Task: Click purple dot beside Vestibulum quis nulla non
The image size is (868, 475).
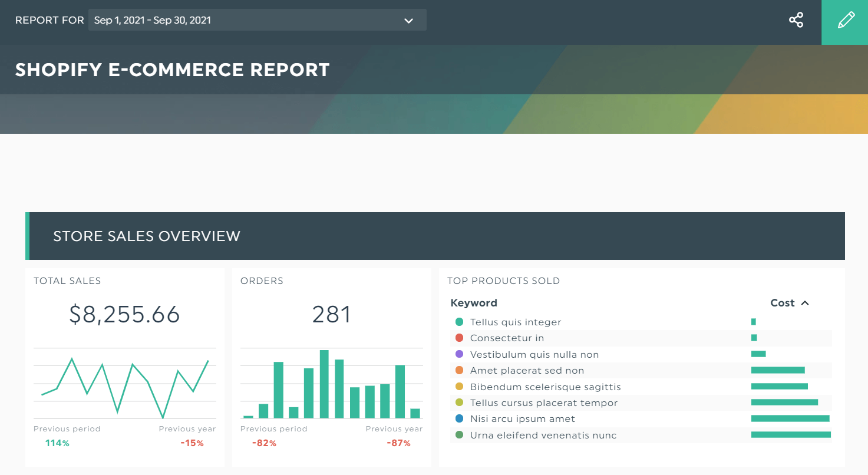Action: (x=460, y=354)
